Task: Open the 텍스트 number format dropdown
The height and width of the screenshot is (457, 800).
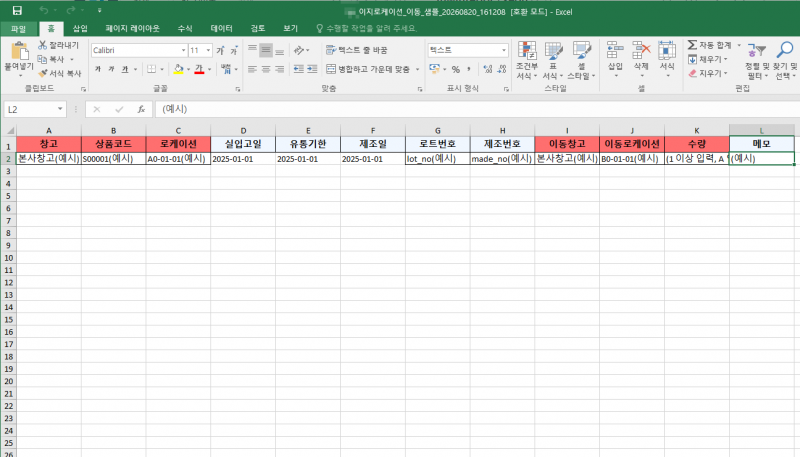Action: click(504, 50)
